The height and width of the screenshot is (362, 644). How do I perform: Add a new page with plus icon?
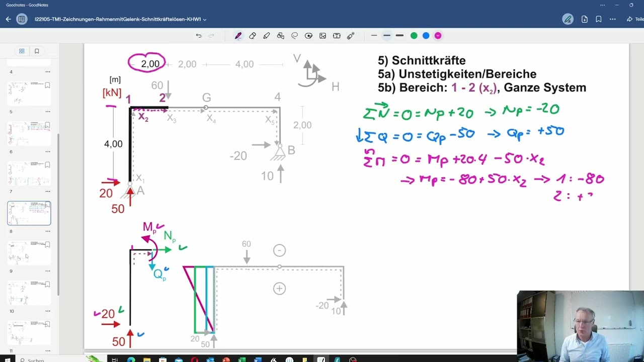click(x=584, y=19)
